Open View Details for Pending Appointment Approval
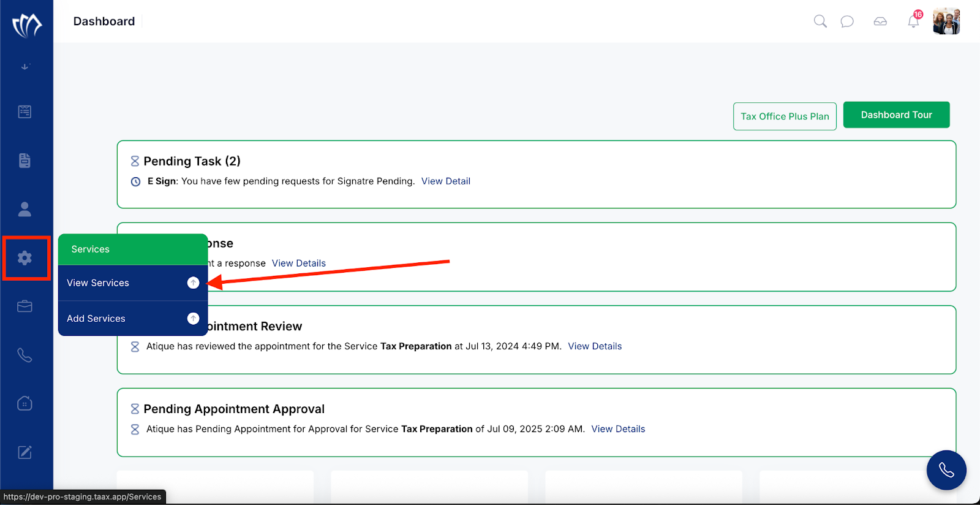 618,429
